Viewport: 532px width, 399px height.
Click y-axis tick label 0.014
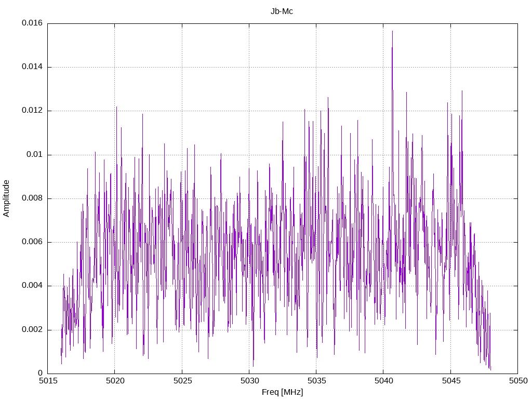click(x=32, y=67)
